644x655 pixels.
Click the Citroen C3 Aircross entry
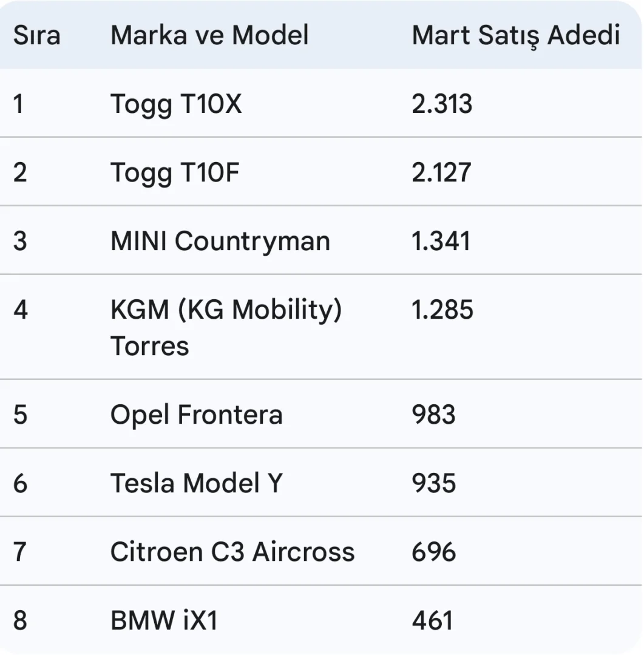click(x=232, y=552)
